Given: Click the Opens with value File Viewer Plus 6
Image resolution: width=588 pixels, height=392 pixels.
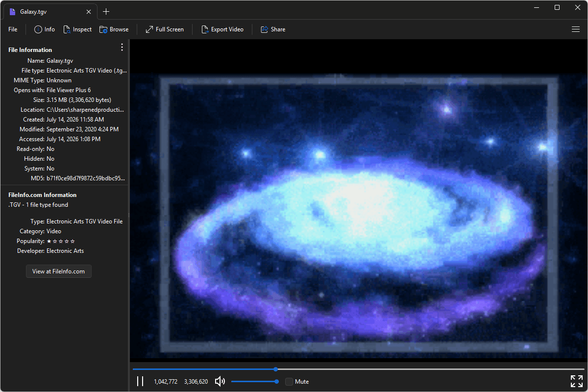Looking at the screenshot, I should pos(69,90).
